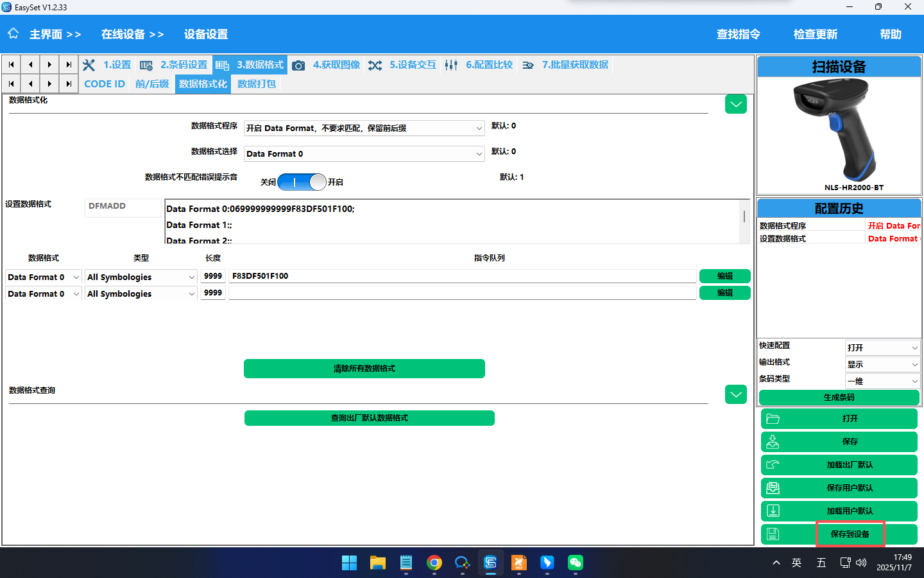924x578 pixels.
Task: Click the sliders icon for 配置比较
Action: [451, 65]
